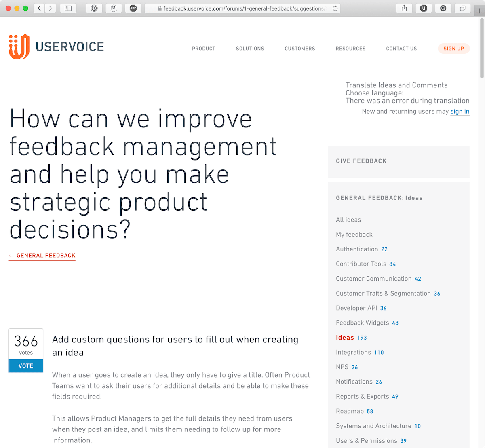This screenshot has height=448, width=485.
Task: Open the CONTACT US nav item
Action: pyautogui.click(x=401, y=49)
